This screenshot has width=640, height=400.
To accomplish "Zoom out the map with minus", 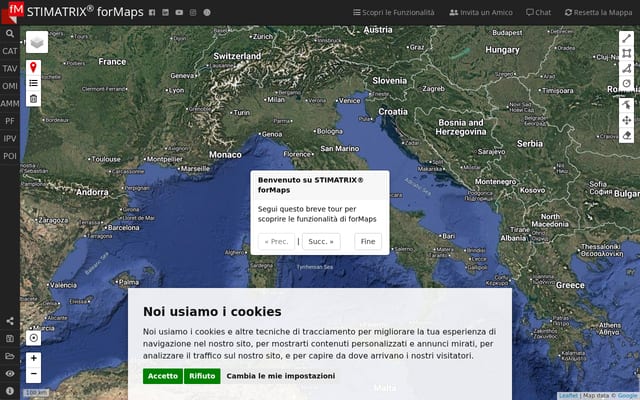I will pos(33,374).
